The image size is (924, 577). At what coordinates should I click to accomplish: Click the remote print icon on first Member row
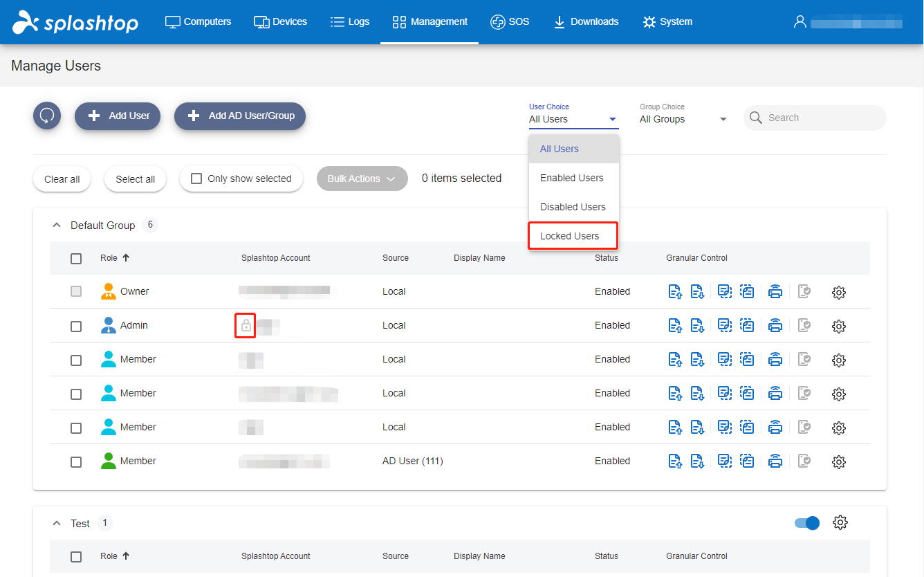click(775, 359)
